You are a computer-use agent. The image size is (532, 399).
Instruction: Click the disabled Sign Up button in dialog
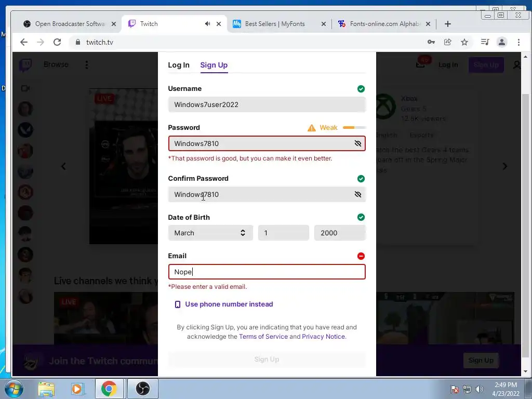[x=267, y=360]
